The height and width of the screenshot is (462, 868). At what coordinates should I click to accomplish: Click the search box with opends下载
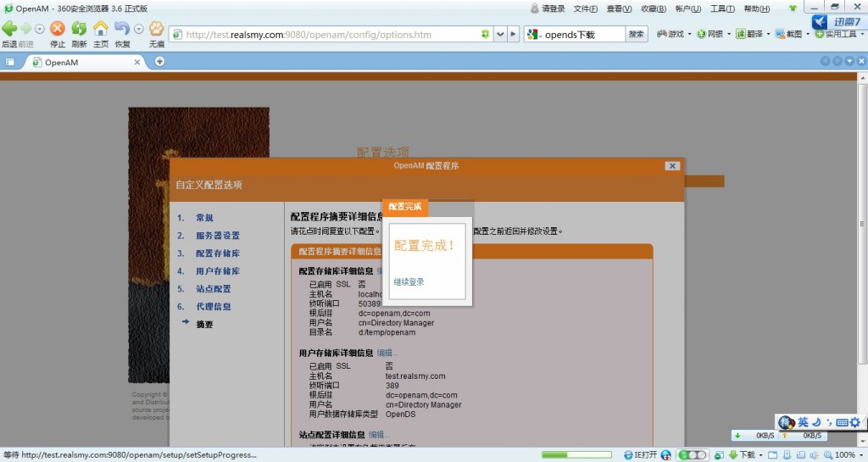583,34
